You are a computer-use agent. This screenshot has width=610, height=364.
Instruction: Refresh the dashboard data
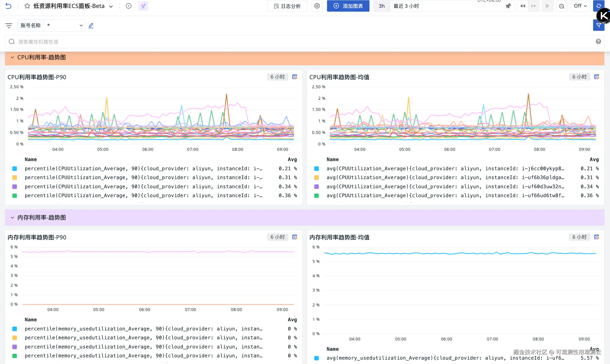(598, 6)
